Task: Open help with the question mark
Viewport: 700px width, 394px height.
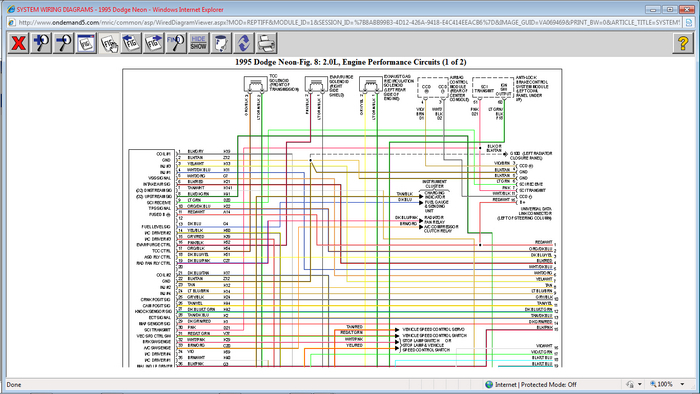Action: pyautogui.click(x=683, y=43)
